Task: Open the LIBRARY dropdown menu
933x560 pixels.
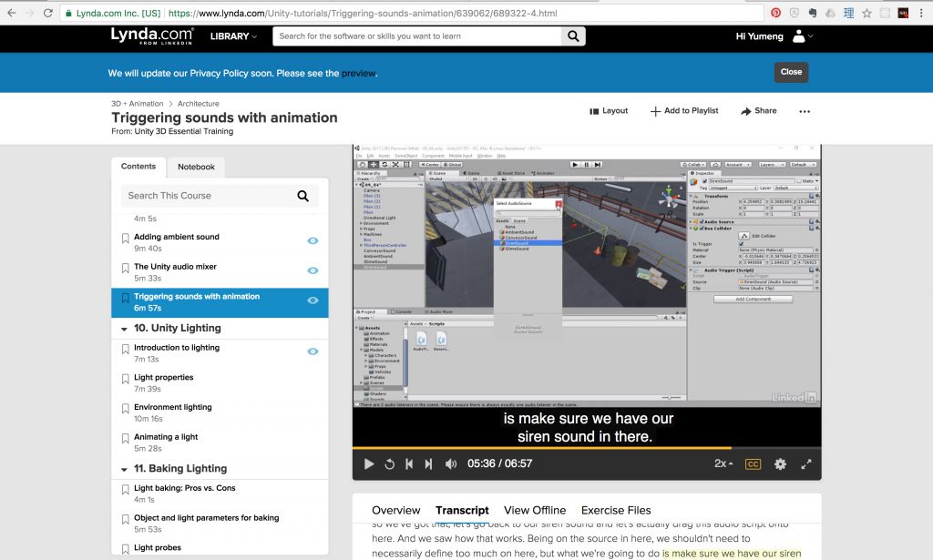Action: (x=233, y=36)
